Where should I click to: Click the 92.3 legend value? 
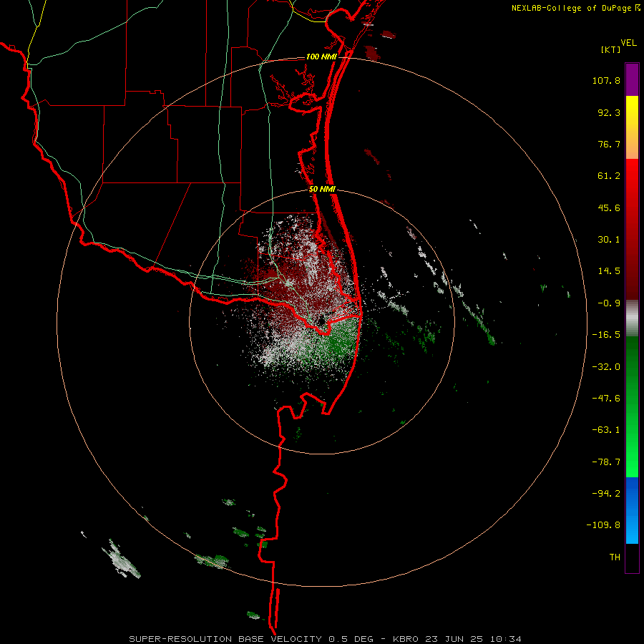[609, 112]
